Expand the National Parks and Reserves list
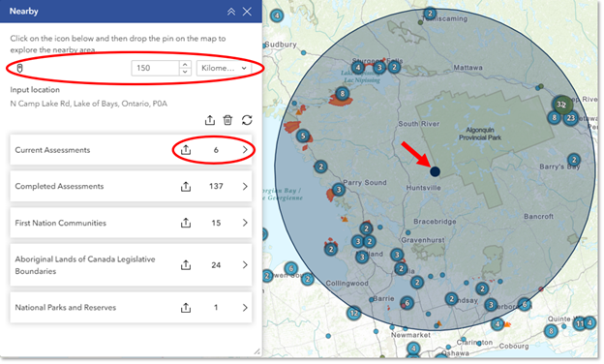The height and width of the screenshot is (364, 604). 245,308
